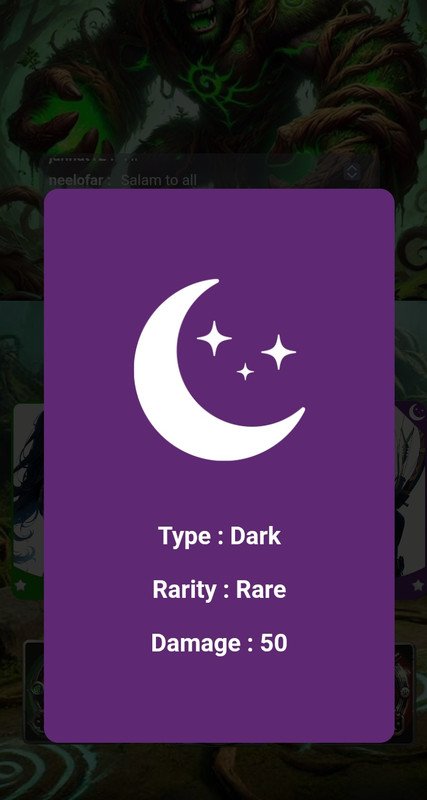Choose the bottom-left dark card thumbnail
The height and width of the screenshot is (800, 427).
coord(34,690)
